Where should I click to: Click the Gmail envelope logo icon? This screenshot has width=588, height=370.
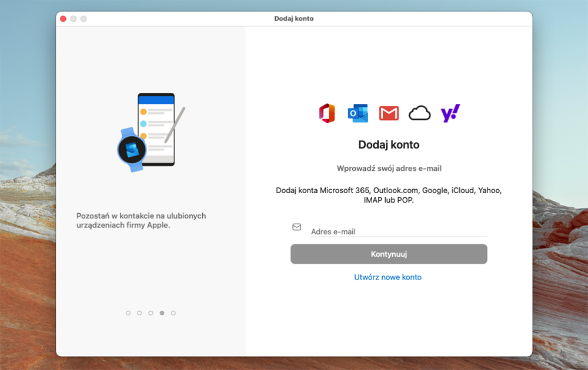pyautogui.click(x=389, y=113)
